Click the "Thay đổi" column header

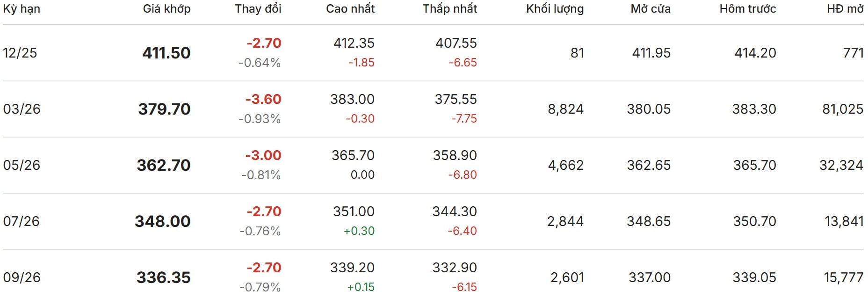258,9
